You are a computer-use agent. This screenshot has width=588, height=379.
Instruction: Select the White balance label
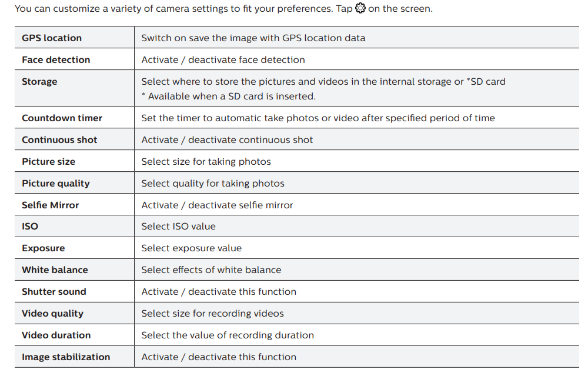tap(55, 270)
